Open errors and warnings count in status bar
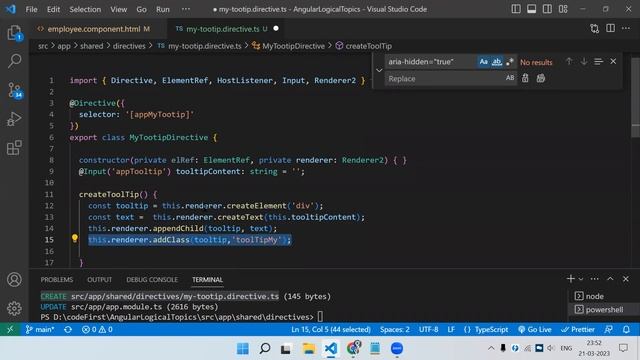 pos(97,329)
